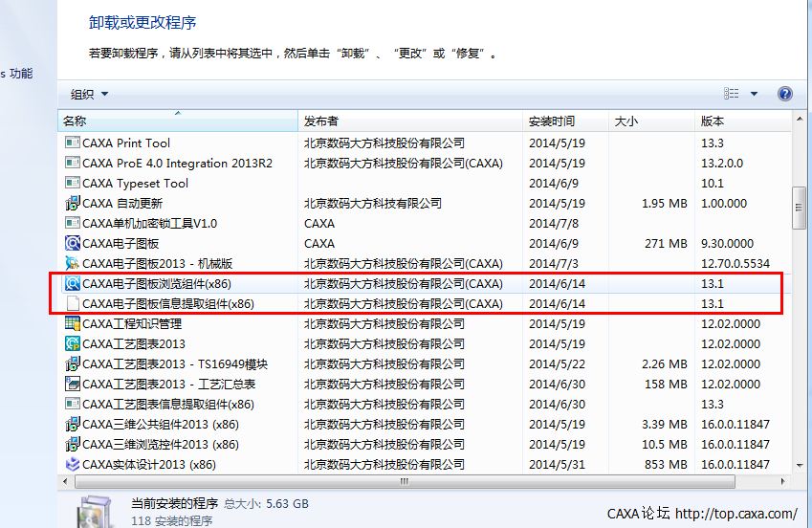
Task: Click the 1.95 MB size cell
Action: click(665, 203)
